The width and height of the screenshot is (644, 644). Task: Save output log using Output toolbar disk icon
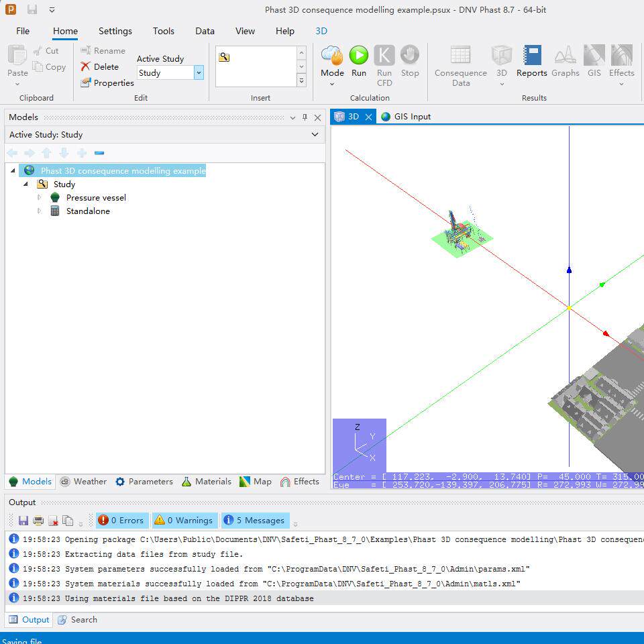(23, 521)
